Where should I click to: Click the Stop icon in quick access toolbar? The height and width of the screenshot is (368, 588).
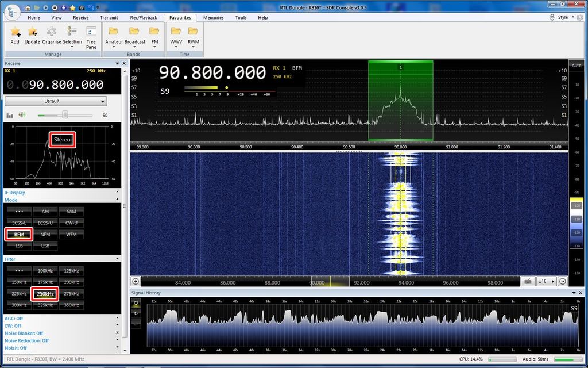55,7
